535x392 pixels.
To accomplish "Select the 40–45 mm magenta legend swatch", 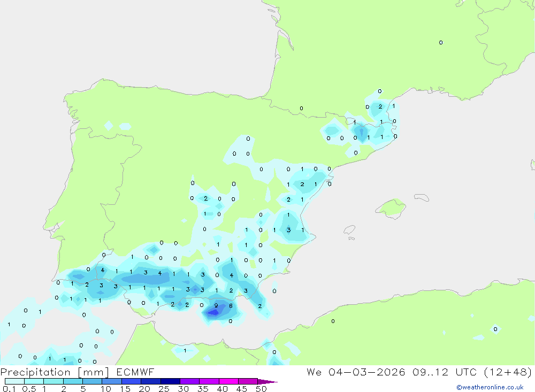I will [x=228, y=381].
